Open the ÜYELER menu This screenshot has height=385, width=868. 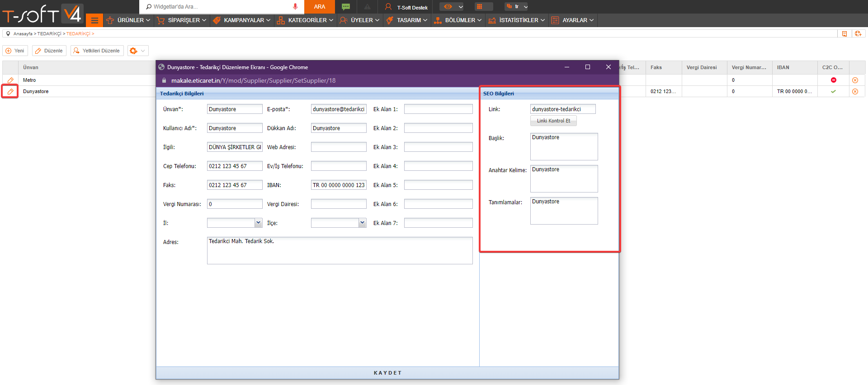[360, 20]
